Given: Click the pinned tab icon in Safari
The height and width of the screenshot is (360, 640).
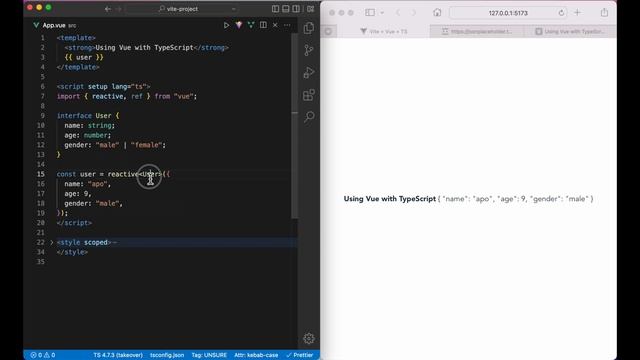Looking at the screenshot, I should [329, 31].
